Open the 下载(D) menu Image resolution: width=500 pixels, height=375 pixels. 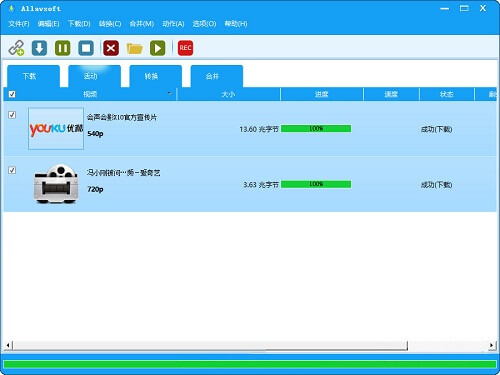pos(79,24)
